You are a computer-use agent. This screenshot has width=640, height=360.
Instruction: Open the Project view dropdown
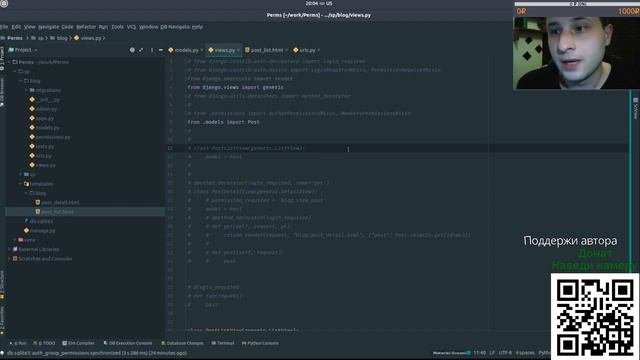click(23, 50)
